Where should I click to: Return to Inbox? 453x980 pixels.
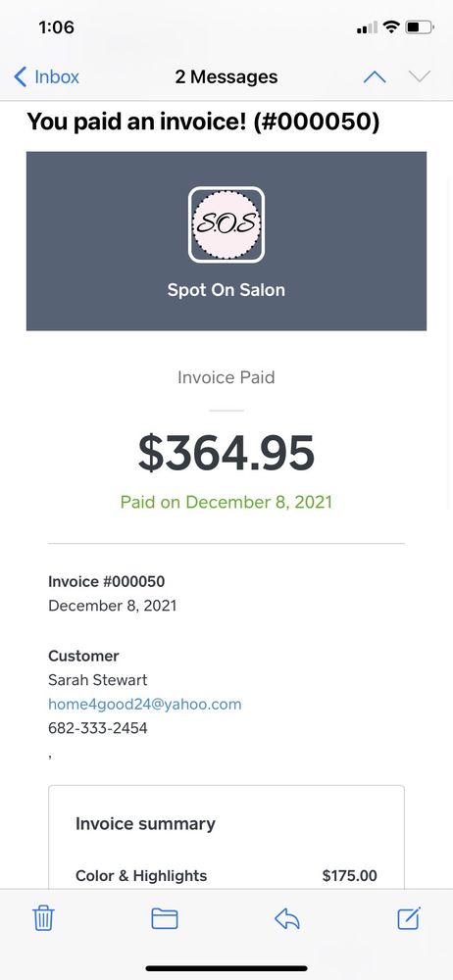pos(46,76)
